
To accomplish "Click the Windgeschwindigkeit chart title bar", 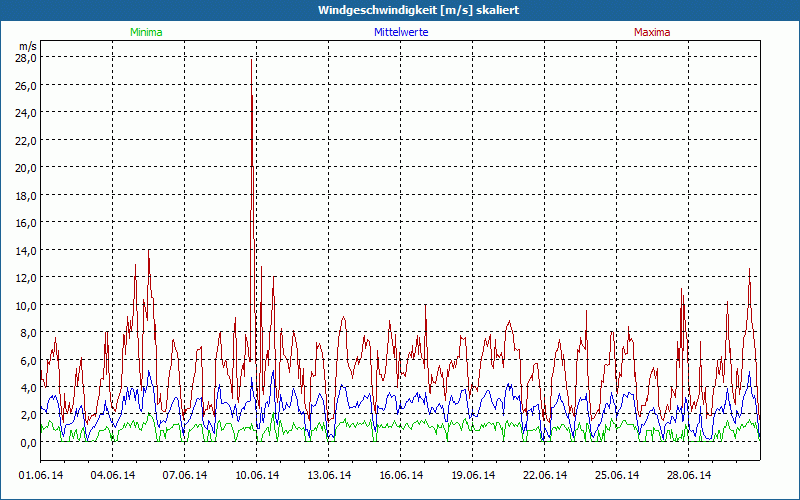I will [400, 10].
